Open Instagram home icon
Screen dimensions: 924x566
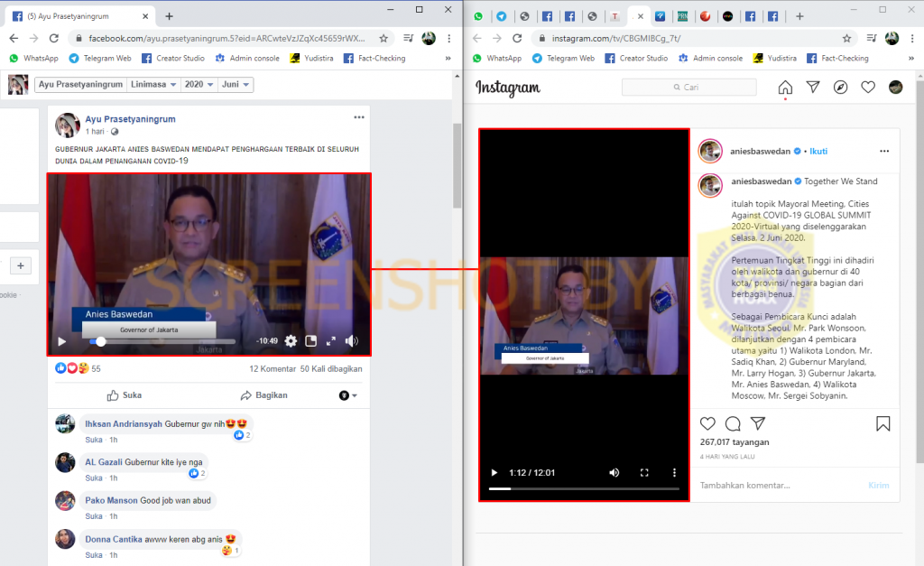pos(785,88)
